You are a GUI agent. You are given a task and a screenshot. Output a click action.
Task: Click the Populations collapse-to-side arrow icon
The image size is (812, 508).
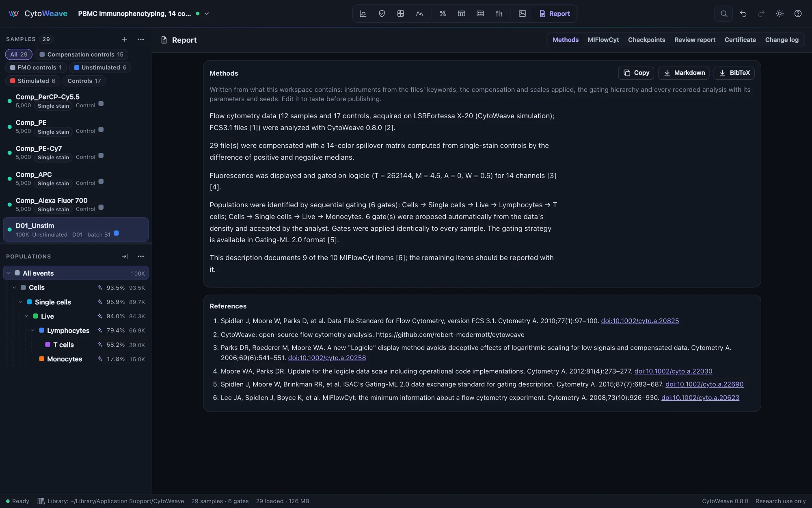(x=125, y=256)
